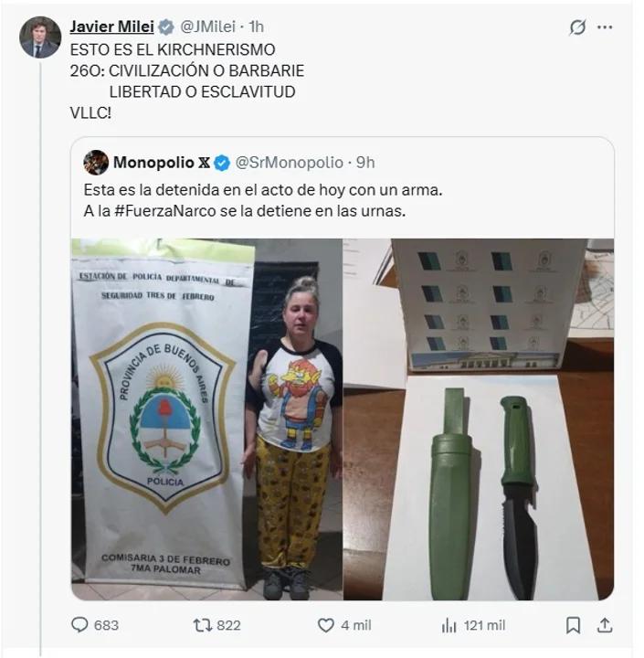Open the green knife photo

coord(478,419)
